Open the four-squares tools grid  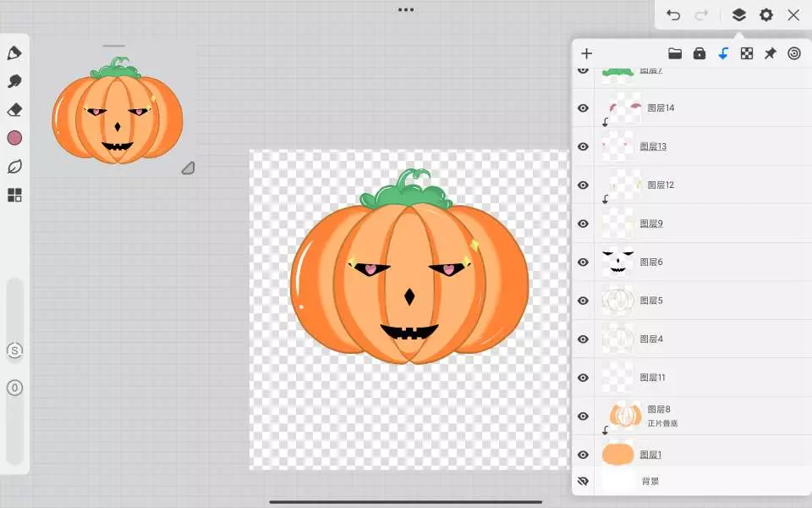14,195
